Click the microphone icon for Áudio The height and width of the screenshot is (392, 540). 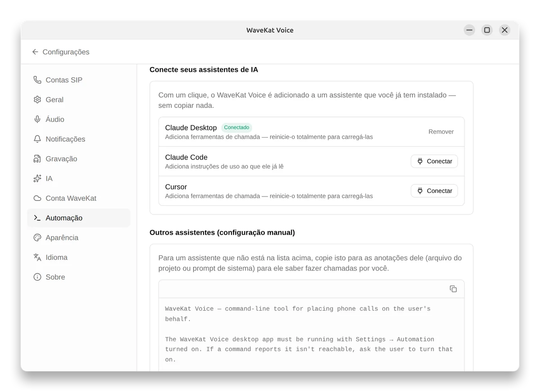coord(37,120)
